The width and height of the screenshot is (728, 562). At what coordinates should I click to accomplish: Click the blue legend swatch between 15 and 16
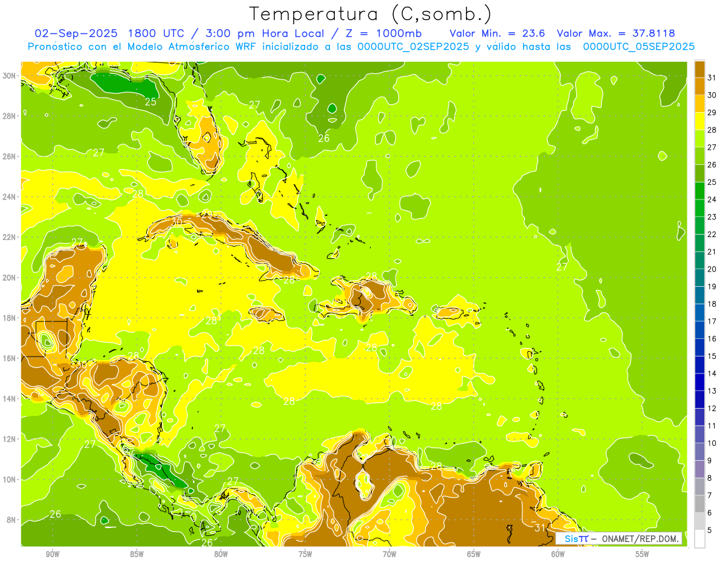(699, 347)
